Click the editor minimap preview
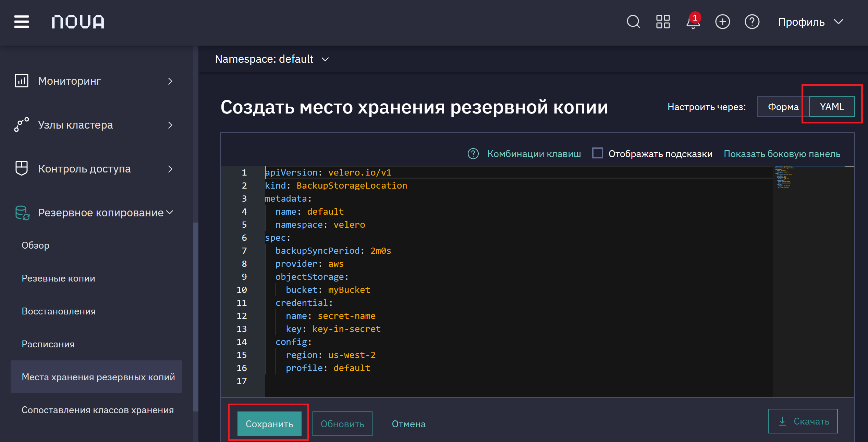 (x=785, y=177)
